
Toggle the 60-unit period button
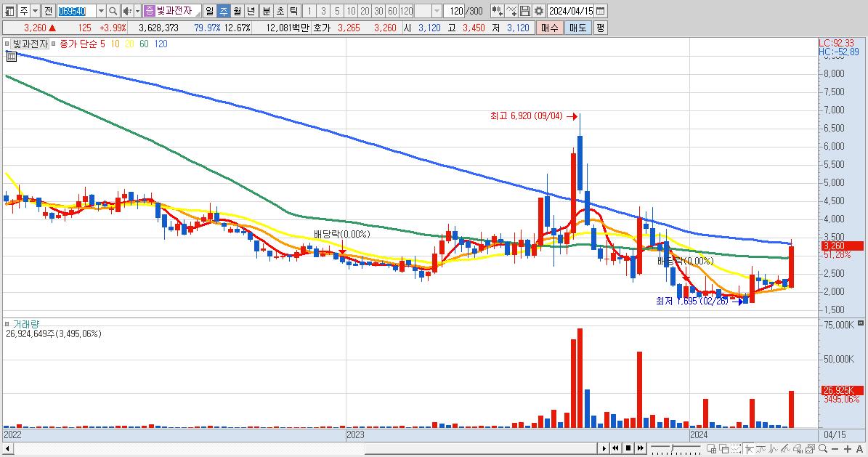[x=392, y=10]
